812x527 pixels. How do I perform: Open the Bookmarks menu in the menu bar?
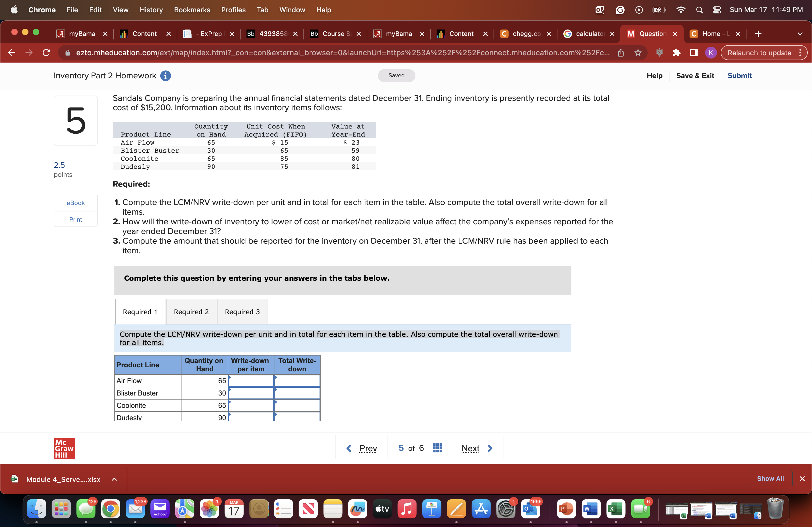192,10
